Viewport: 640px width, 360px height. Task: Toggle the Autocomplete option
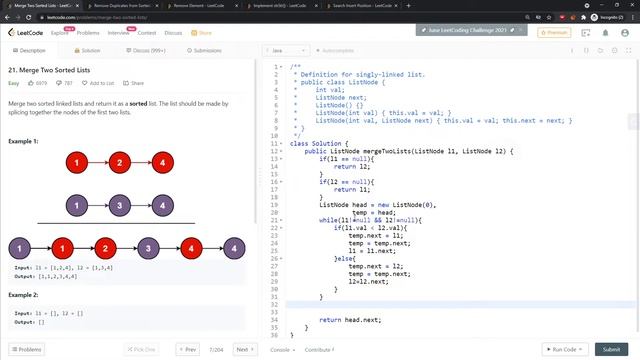click(x=335, y=51)
